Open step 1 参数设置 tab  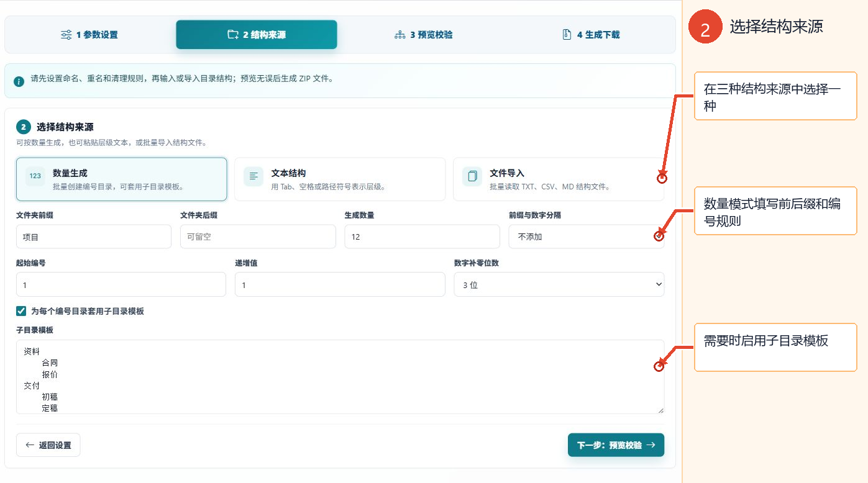(90, 35)
